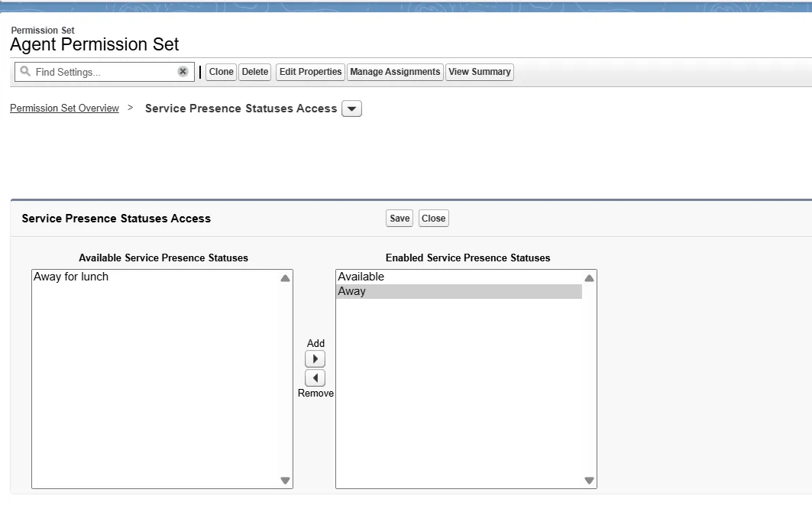
Task: Click the magnifier icon in Find Settings
Action: pyautogui.click(x=25, y=72)
